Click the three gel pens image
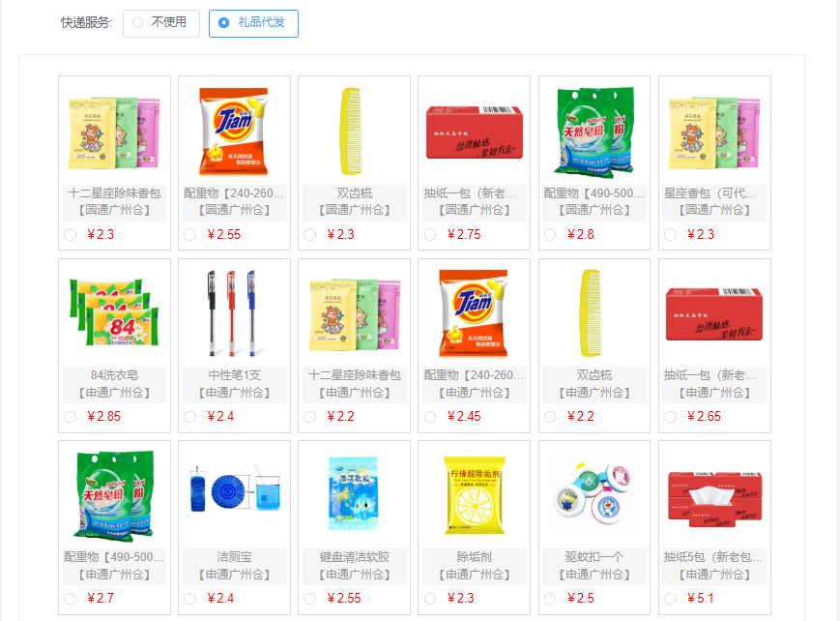 point(234,313)
